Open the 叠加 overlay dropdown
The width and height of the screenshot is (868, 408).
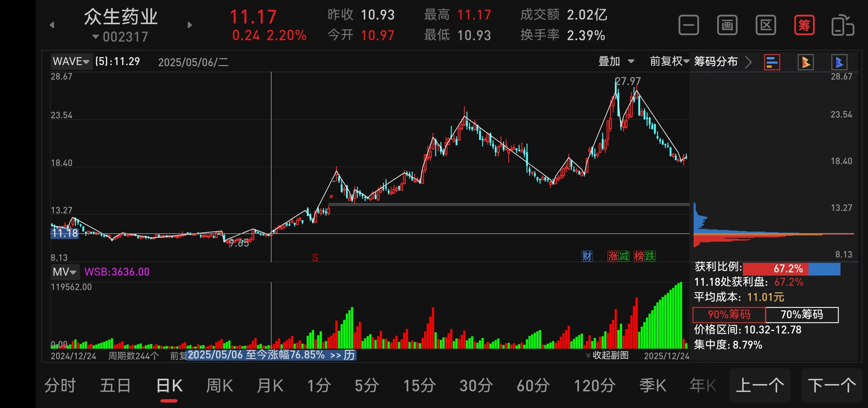click(616, 61)
